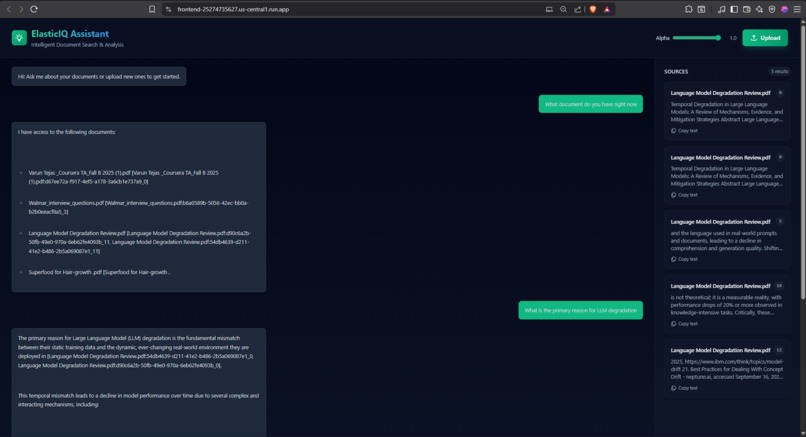Screen dimensions: 806x437
Task: Toggle the browser sidebar panel icon
Action: (734, 9)
